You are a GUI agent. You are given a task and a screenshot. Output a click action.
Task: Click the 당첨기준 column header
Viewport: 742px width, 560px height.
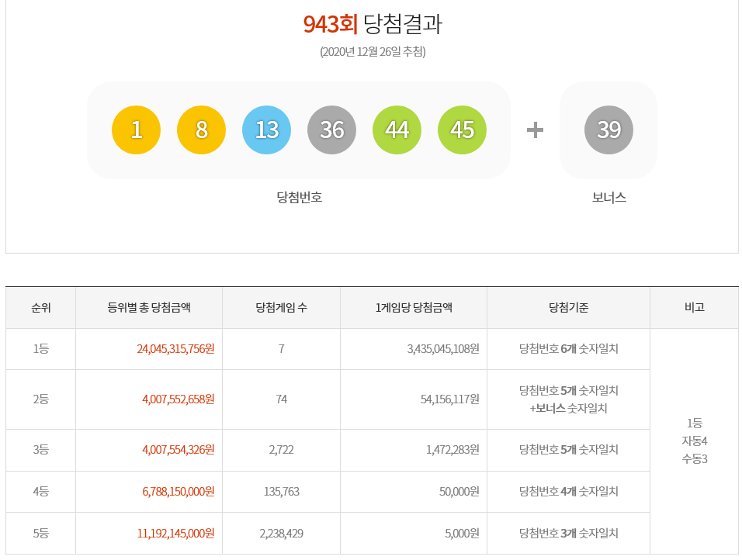click(x=568, y=307)
